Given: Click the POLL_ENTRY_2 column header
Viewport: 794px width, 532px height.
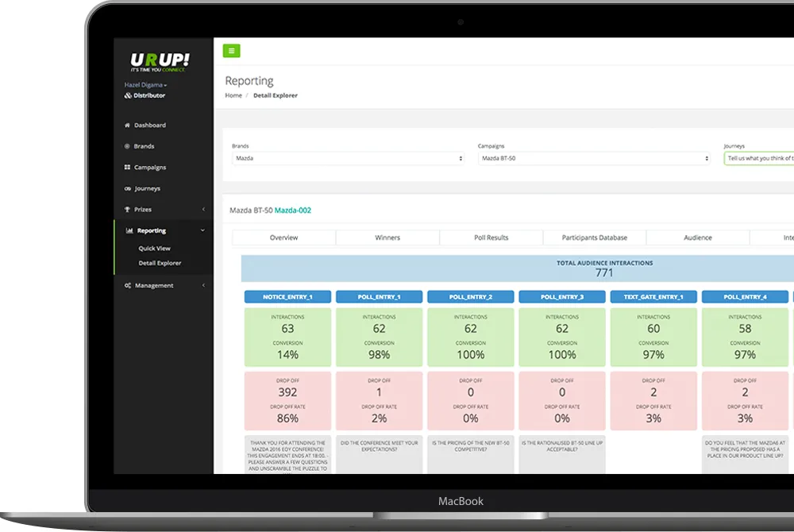Looking at the screenshot, I should coord(470,297).
